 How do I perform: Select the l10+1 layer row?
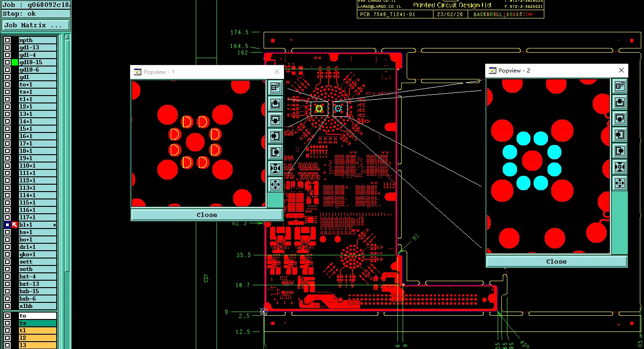(37, 166)
